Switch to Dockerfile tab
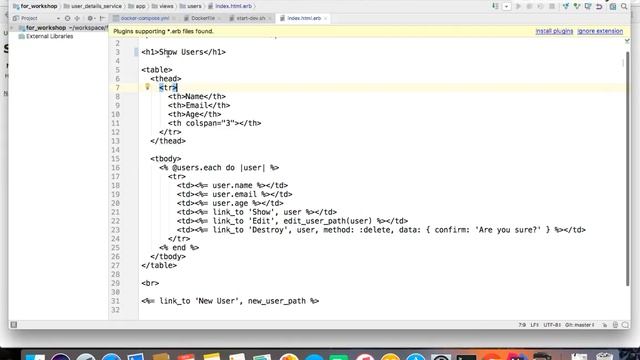This screenshot has width=640, height=360. (203, 18)
